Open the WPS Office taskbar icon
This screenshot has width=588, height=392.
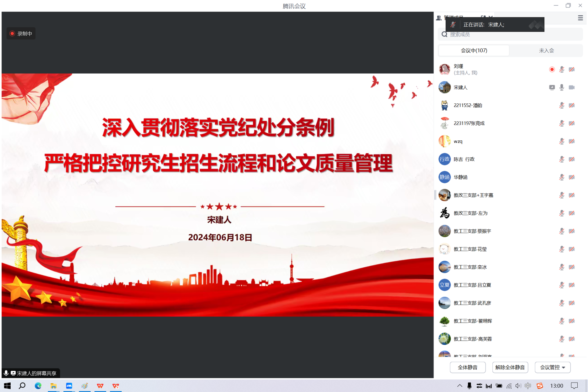[100, 386]
